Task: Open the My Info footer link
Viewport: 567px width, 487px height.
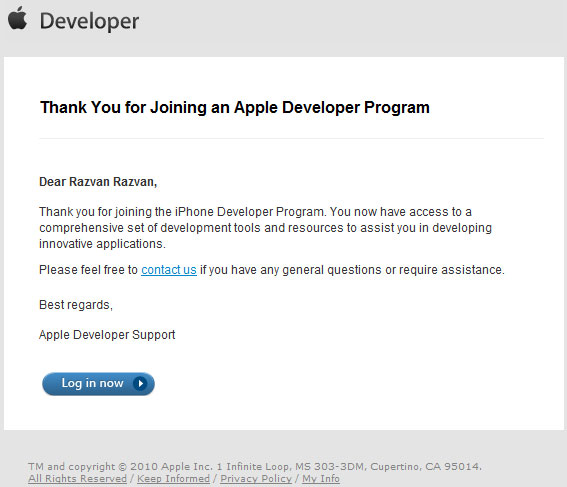Action: coord(321,478)
